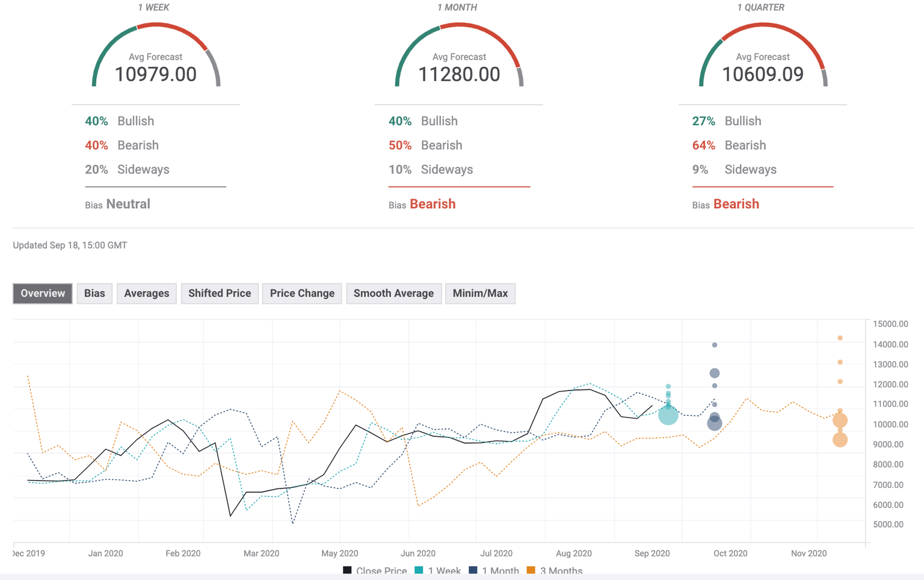This screenshot has height=580, width=924.
Task: Switch to the Minim/Max tab
Action: pos(480,294)
